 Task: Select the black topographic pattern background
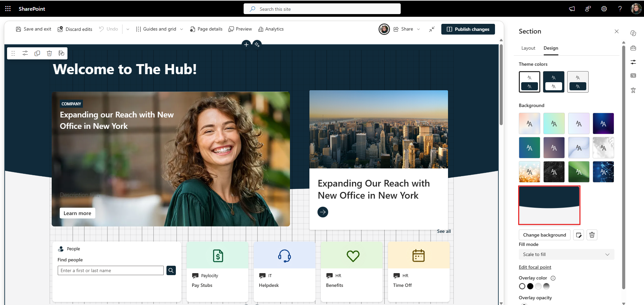coord(554,172)
